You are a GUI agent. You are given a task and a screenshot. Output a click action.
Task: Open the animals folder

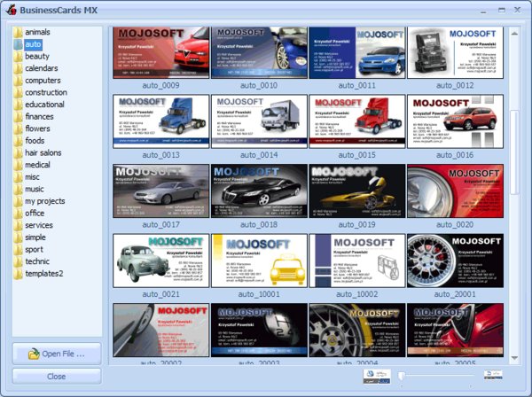[x=37, y=32]
